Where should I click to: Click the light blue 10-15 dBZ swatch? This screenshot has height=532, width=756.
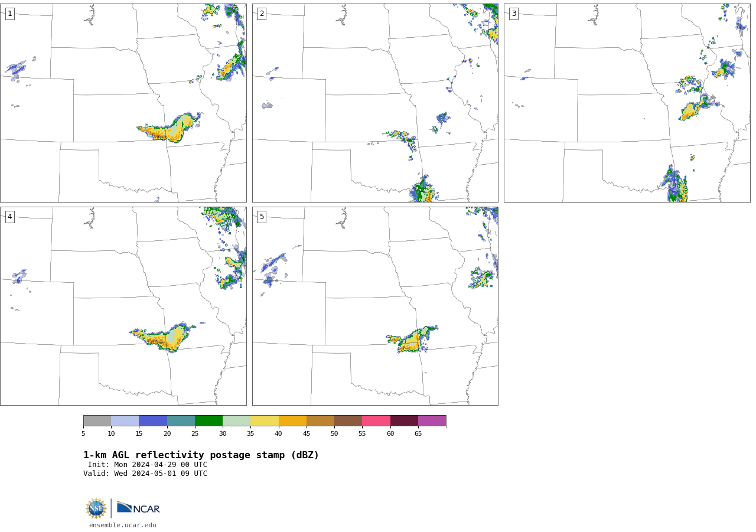[x=125, y=420]
